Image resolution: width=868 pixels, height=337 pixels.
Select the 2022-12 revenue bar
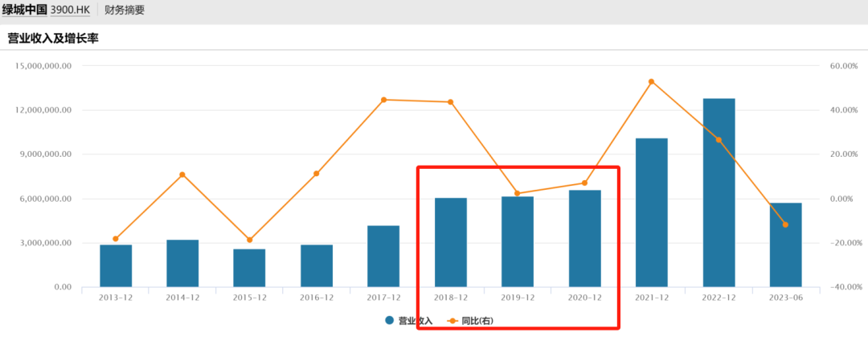tap(719, 192)
